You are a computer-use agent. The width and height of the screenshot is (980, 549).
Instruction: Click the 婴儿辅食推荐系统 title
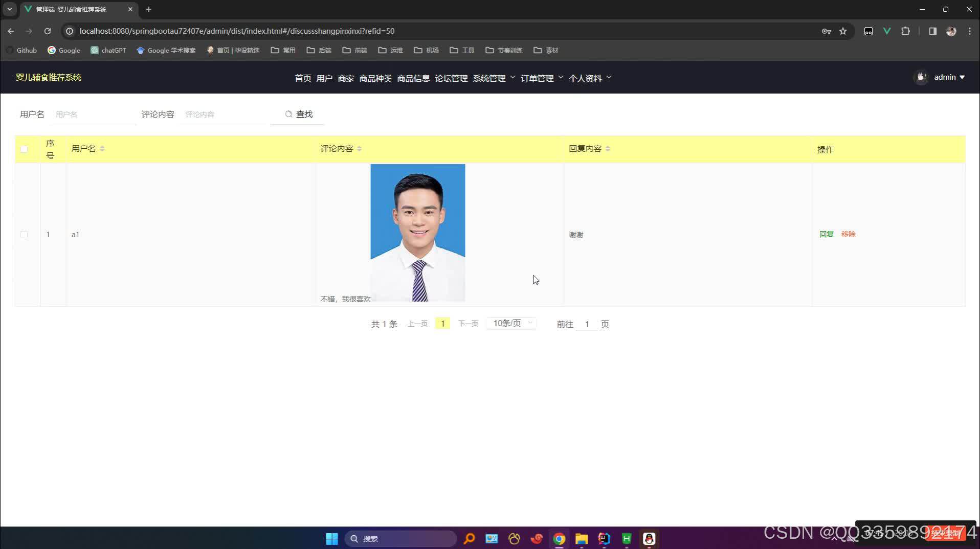(49, 77)
